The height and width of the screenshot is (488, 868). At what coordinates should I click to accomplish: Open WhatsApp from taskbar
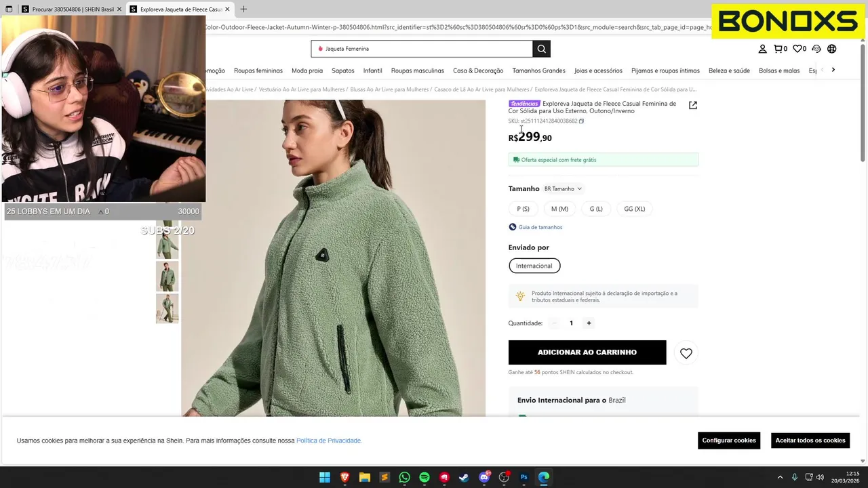pyautogui.click(x=404, y=477)
